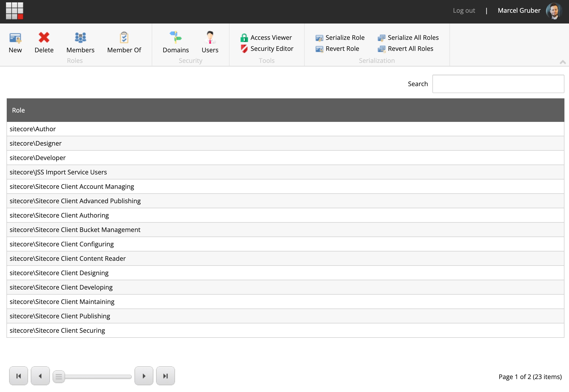Focus the Search input field

[498, 84]
